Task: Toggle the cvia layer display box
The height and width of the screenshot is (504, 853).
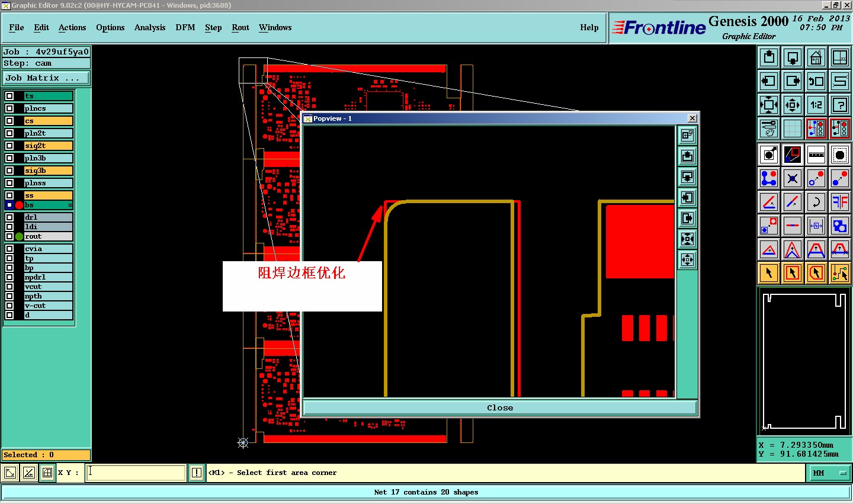Action: [9, 249]
